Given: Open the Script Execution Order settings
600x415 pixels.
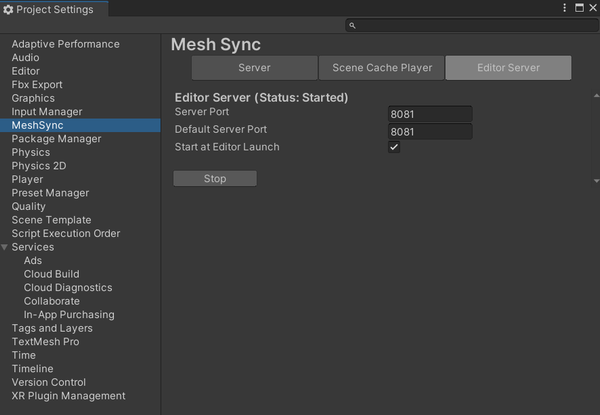Looking at the screenshot, I should point(65,234).
